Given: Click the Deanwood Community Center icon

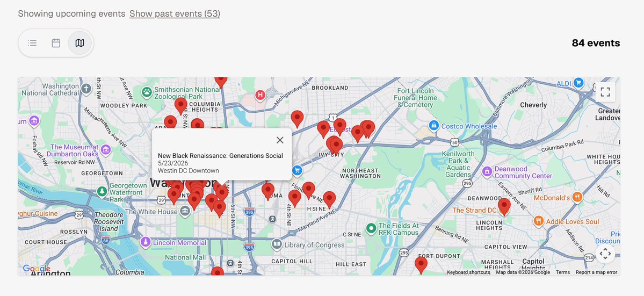Looking at the screenshot, I should pos(487,171).
